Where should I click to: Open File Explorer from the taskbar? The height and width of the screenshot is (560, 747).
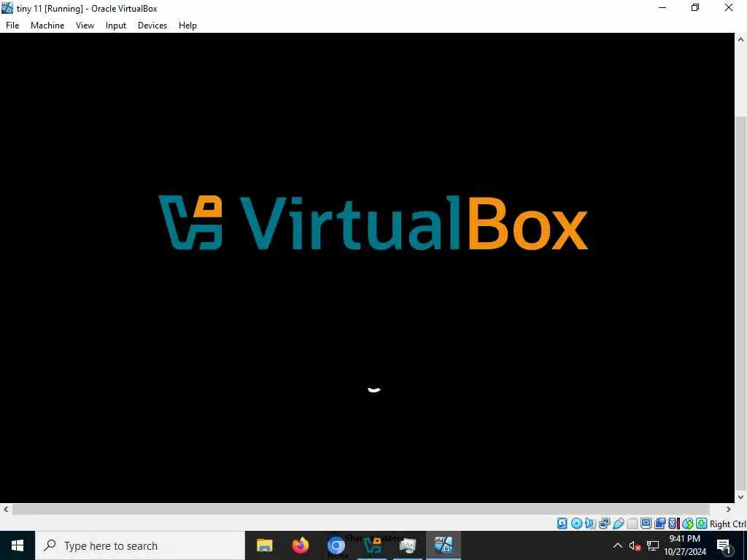coord(264,545)
